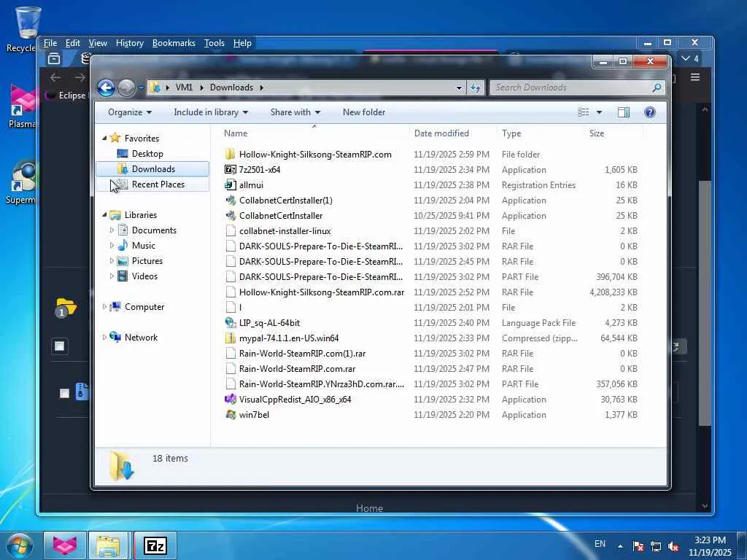Sort by the Name column header
The height and width of the screenshot is (560, 747).
(x=236, y=133)
